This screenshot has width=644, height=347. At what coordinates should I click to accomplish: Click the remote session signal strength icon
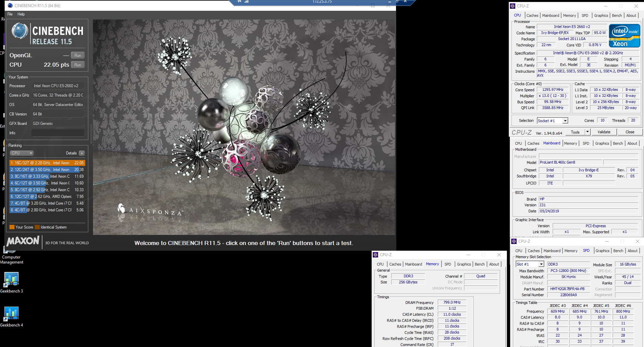[247, 2]
